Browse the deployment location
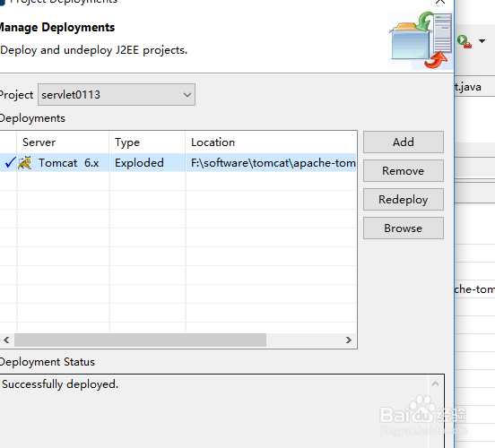 (404, 228)
